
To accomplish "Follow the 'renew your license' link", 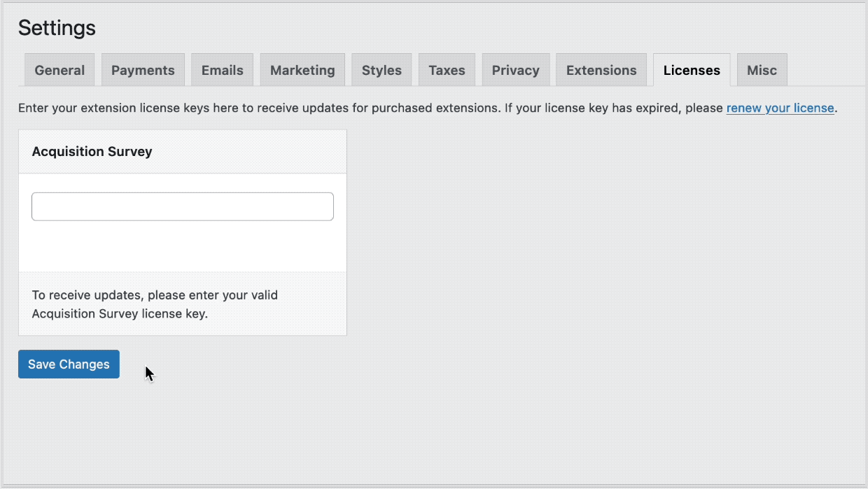I will [x=780, y=108].
